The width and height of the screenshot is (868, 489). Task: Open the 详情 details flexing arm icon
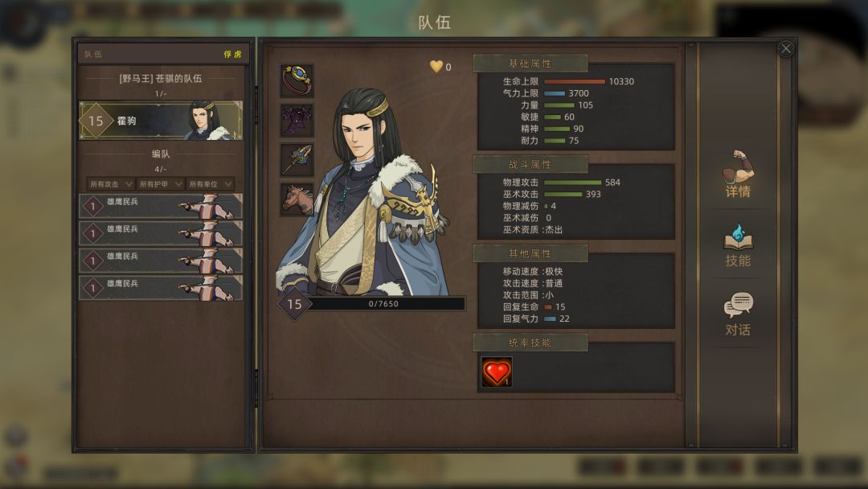coord(738,174)
